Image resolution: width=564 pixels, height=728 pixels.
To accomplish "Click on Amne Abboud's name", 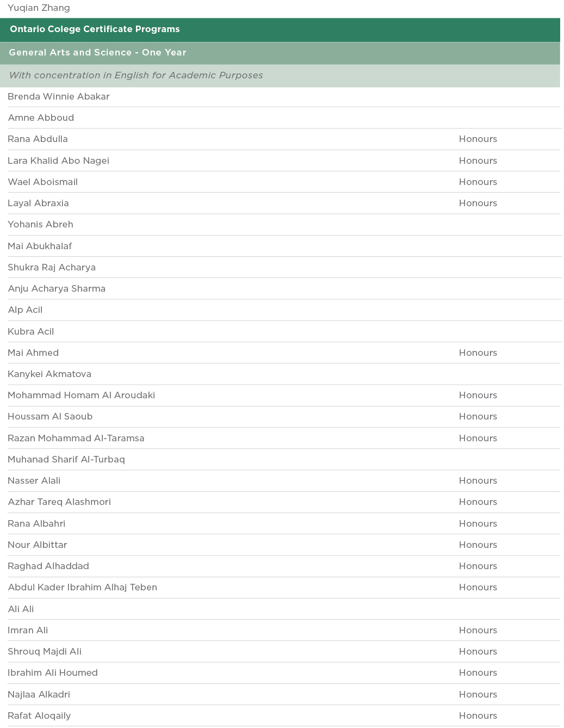I will [x=41, y=118].
